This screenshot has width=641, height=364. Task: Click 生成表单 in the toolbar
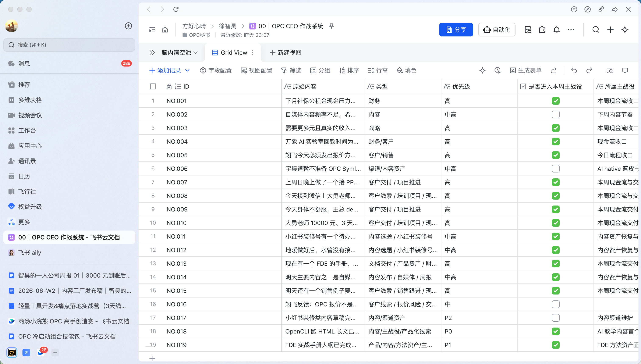point(525,71)
